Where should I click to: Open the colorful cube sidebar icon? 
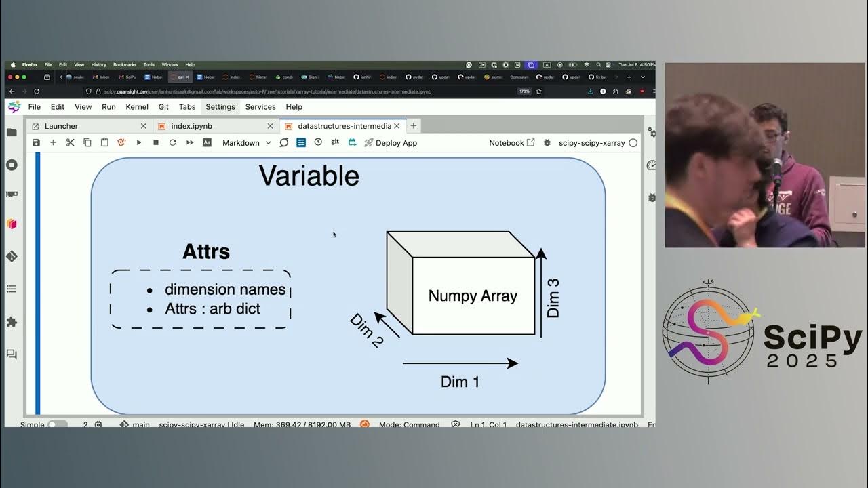point(12,224)
